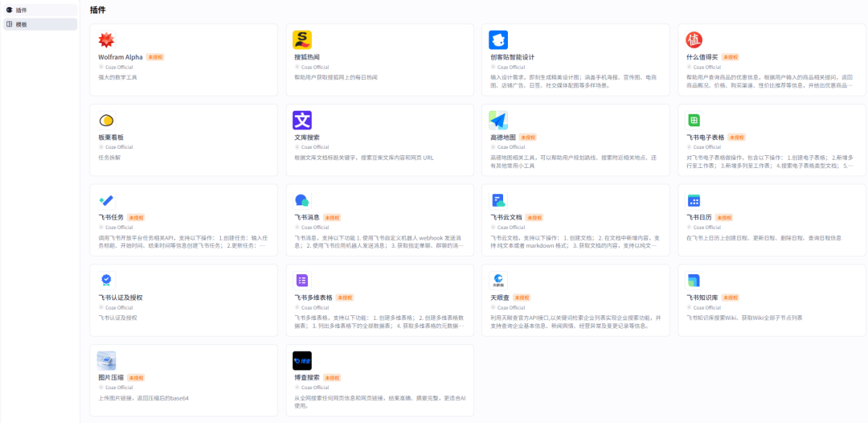Select the 高德地图 plugin title
This screenshot has height=423, width=868.
tap(502, 138)
